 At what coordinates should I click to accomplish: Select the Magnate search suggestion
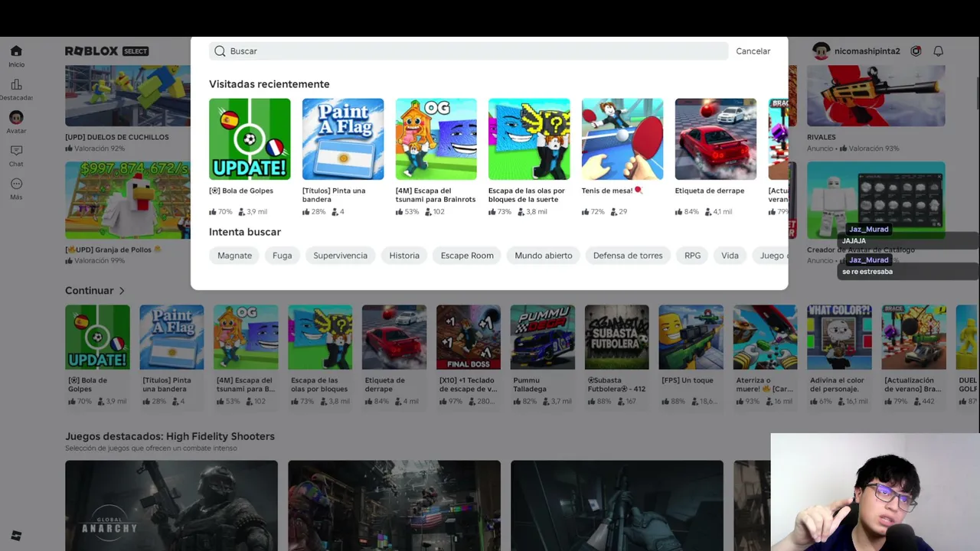(234, 256)
